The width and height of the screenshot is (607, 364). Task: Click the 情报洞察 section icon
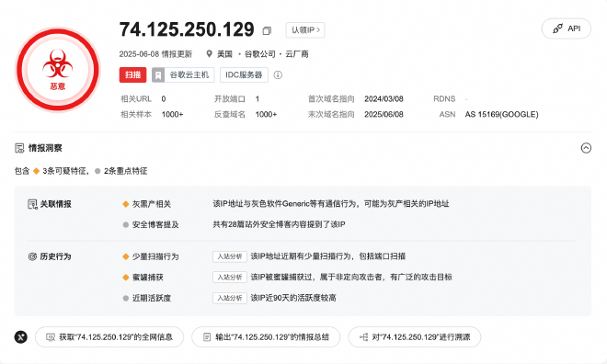pyautogui.click(x=19, y=148)
